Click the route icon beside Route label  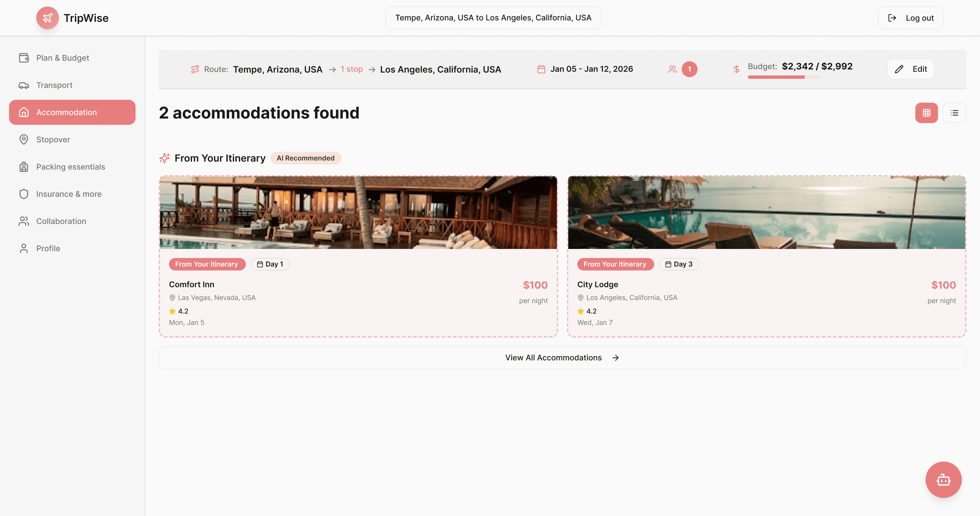pos(195,69)
